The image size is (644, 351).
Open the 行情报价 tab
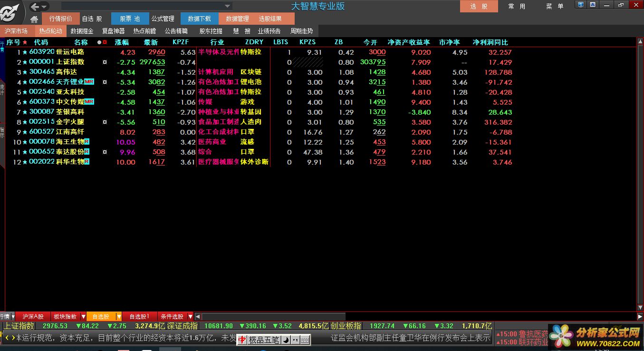(x=60, y=19)
